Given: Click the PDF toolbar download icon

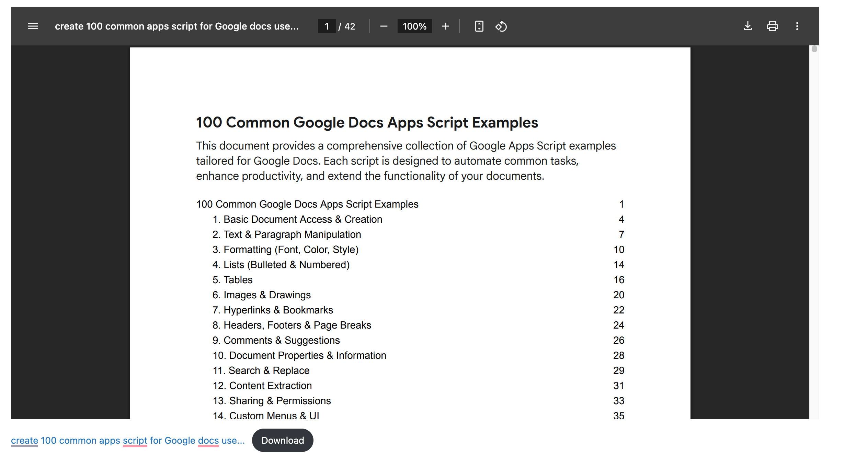Looking at the screenshot, I should (x=747, y=26).
